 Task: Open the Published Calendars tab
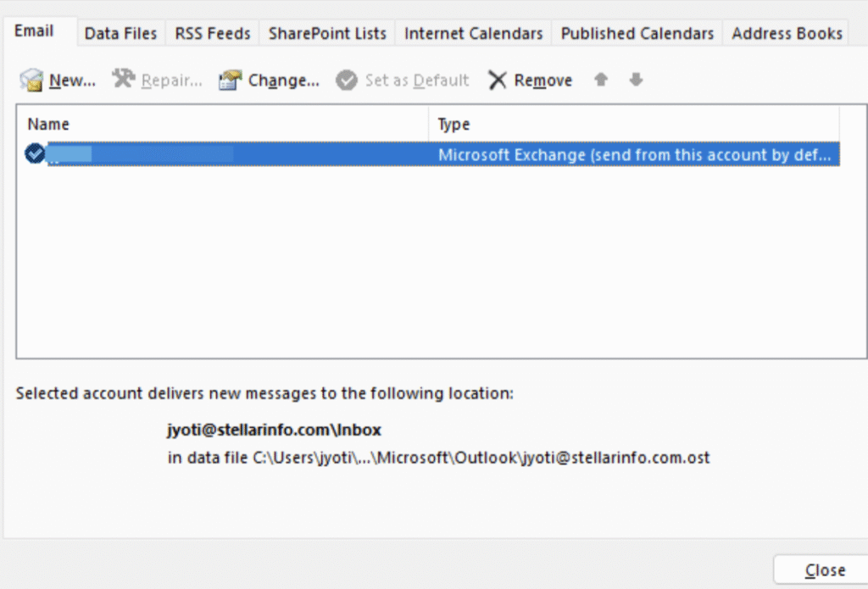point(637,33)
